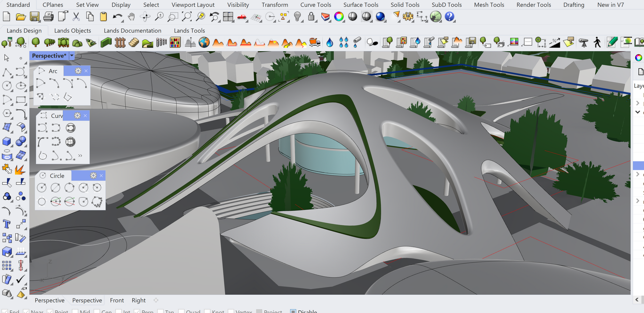Open the color wheel in the Standard toolbar
Screen dimensions: 644x313
[339, 16]
